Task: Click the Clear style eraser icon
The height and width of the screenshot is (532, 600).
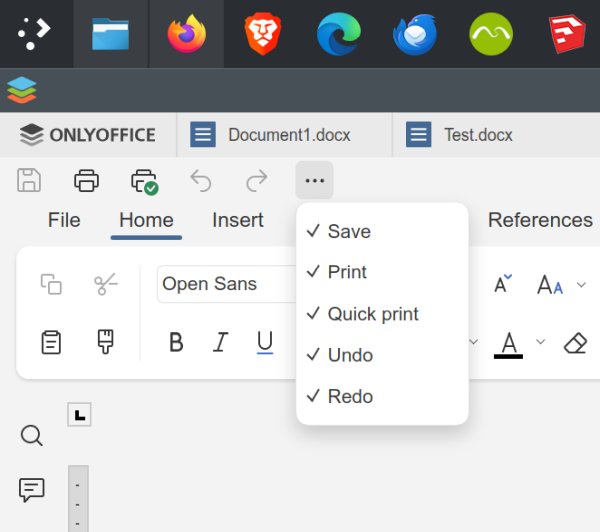Action: click(x=576, y=343)
